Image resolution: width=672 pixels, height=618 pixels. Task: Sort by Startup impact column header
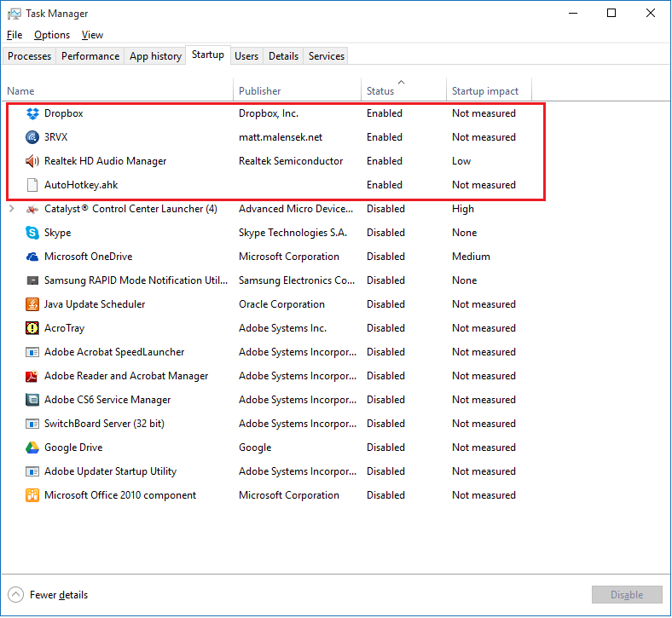point(485,91)
